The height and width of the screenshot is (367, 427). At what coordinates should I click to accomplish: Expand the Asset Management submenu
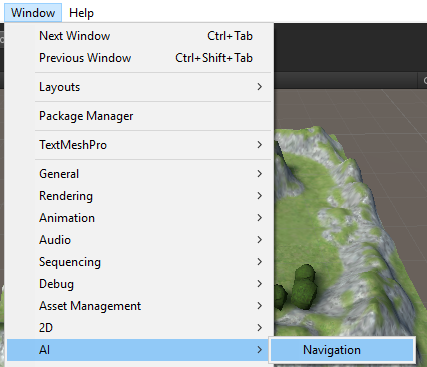(139, 306)
